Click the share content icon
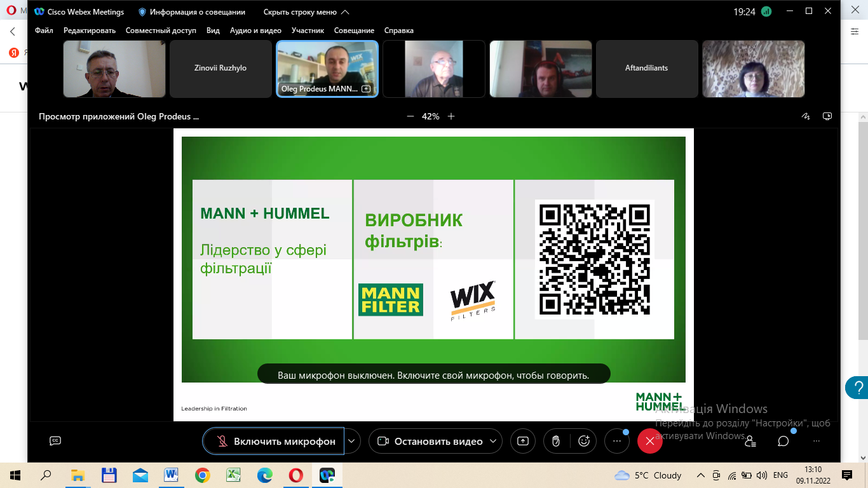 click(x=523, y=441)
